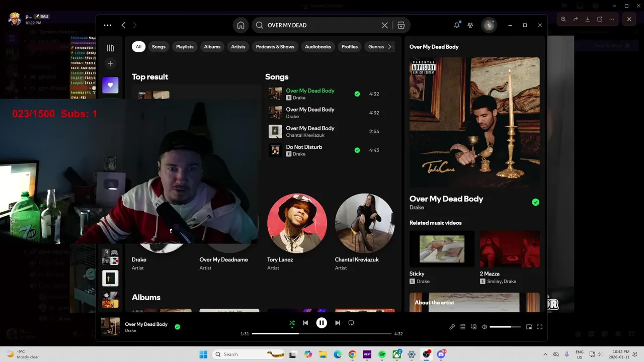Click the Windows taskbar Search box
644x362 pixels.
(x=249, y=354)
